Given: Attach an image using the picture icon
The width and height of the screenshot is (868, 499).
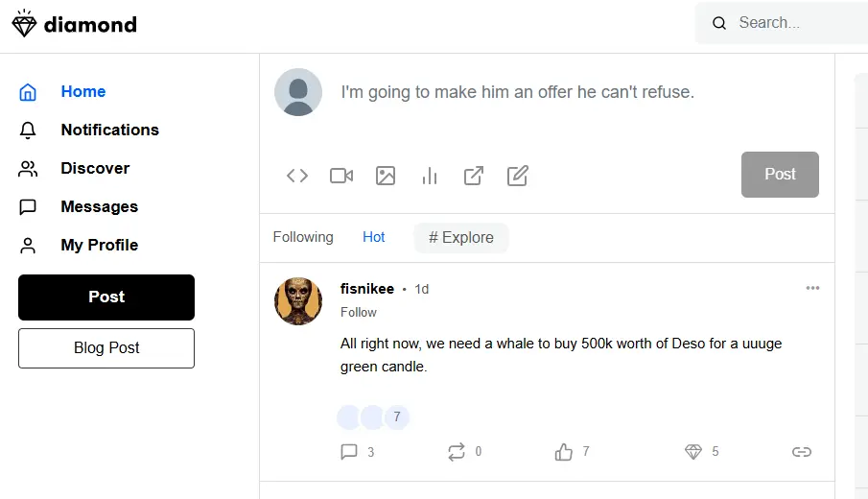Looking at the screenshot, I should point(386,176).
